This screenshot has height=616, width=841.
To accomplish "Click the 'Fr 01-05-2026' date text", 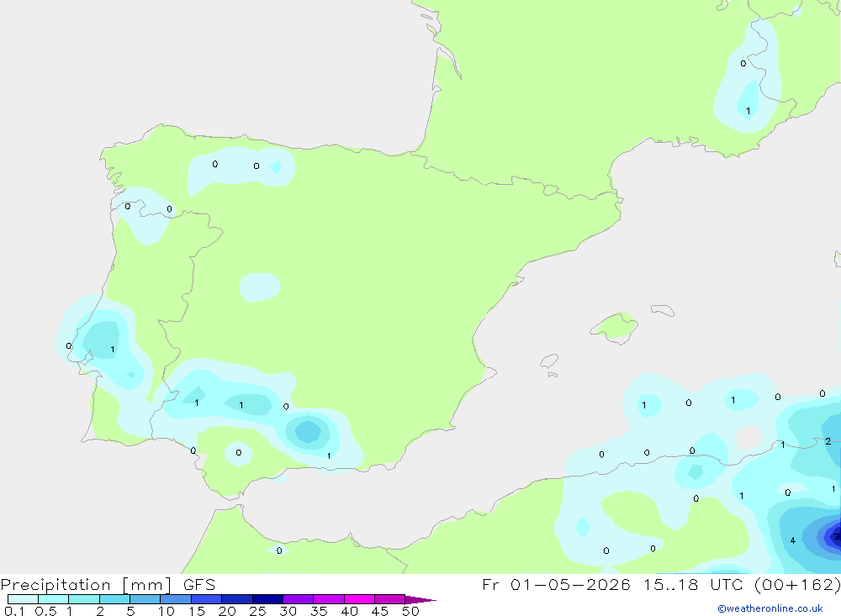I will click(x=556, y=584).
